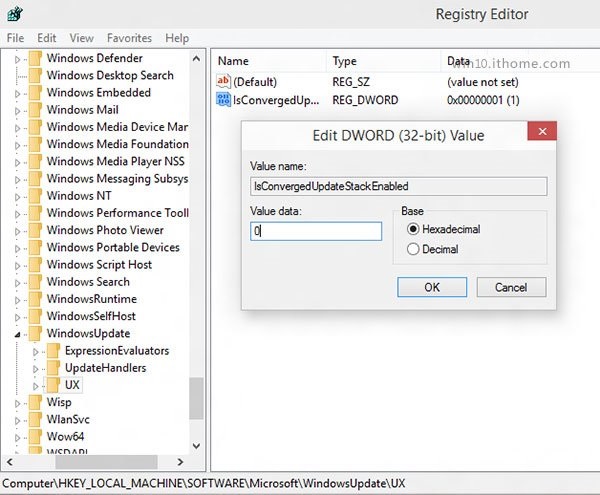
Task: Expand the Wow64 key
Action: pos(17,438)
